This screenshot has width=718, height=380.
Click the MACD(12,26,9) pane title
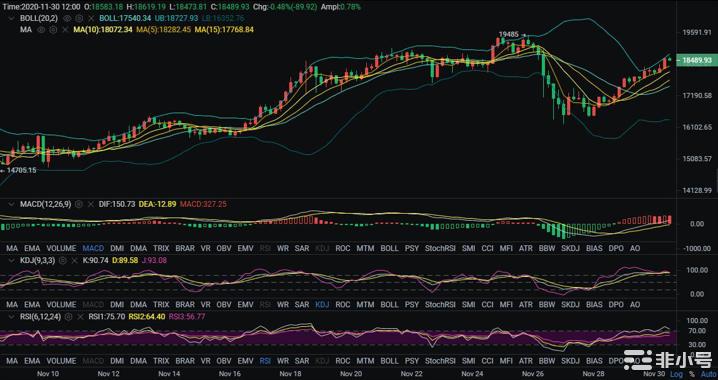[45, 204]
